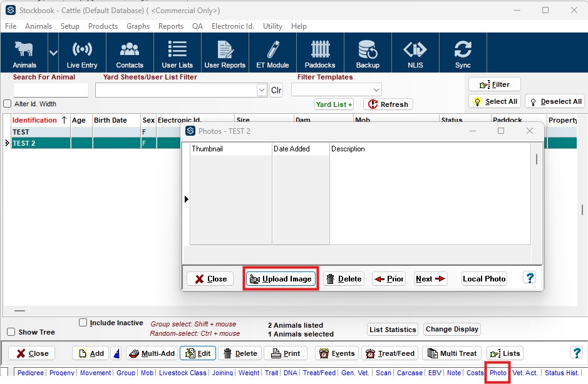
Task: Switch to the Weight tab
Action: tap(249, 373)
